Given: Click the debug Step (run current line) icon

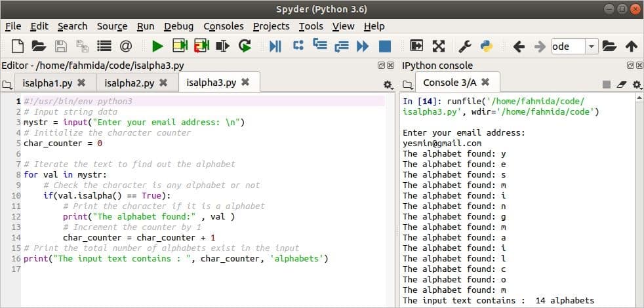Looking at the screenshot, I should 298,45.
